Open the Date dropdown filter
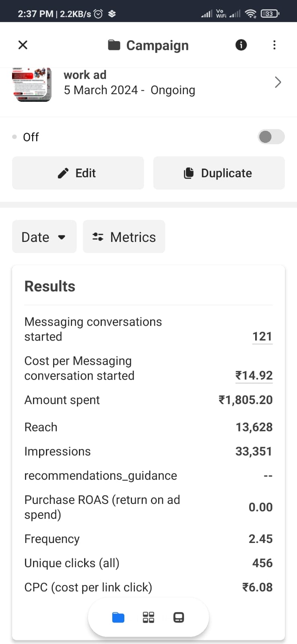Image resolution: width=297 pixels, height=644 pixels. coord(44,237)
